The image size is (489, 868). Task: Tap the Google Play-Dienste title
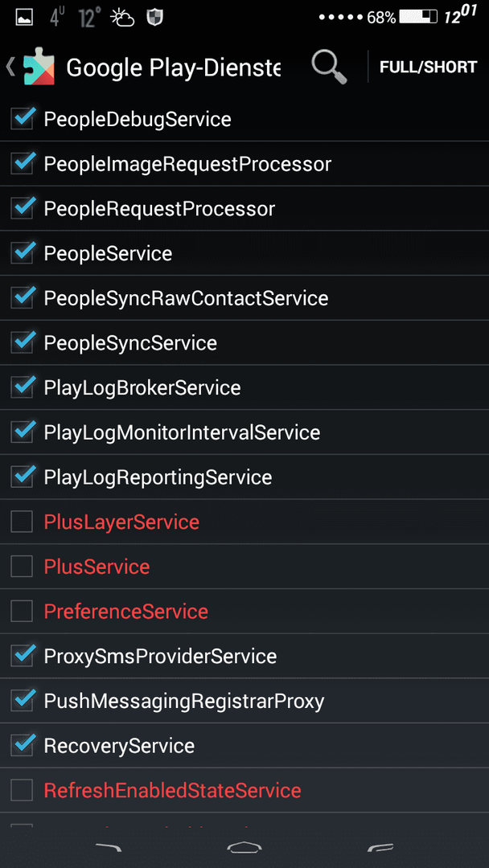[x=174, y=68]
